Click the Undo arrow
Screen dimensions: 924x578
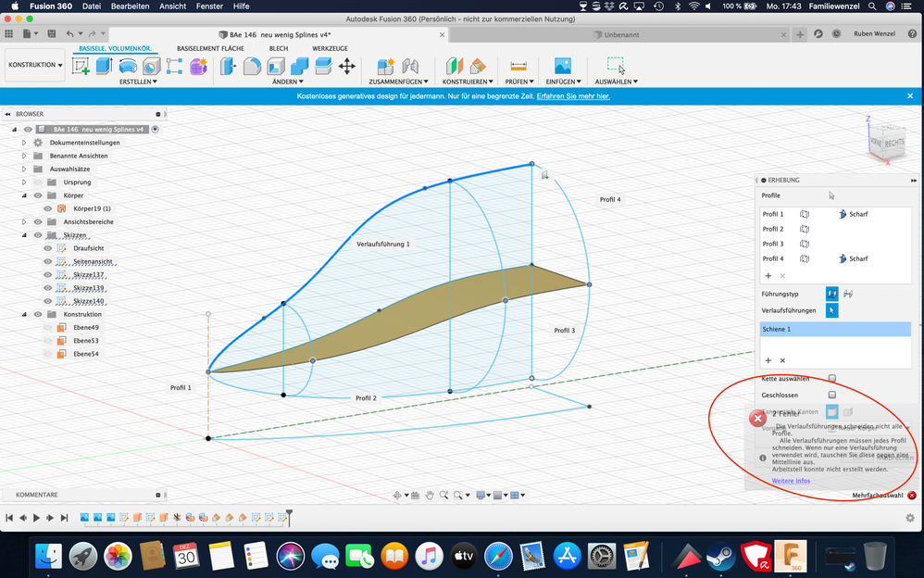coord(70,34)
